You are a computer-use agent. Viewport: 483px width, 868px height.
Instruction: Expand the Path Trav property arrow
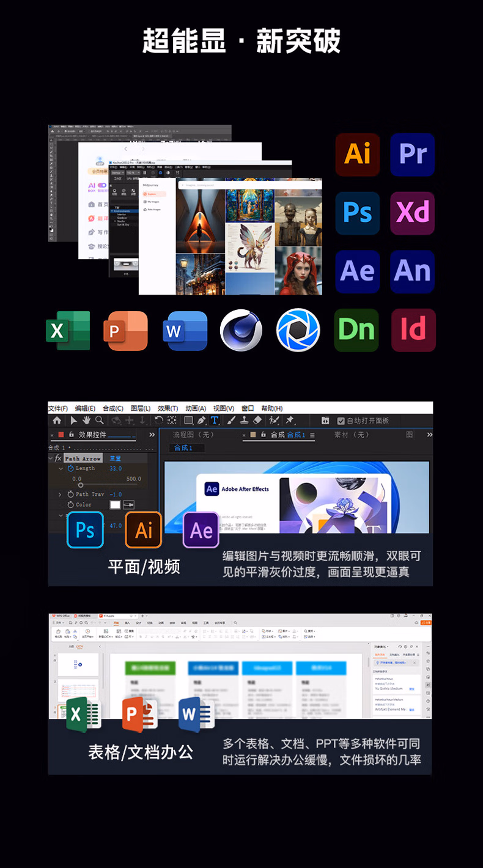click(60, 494)
